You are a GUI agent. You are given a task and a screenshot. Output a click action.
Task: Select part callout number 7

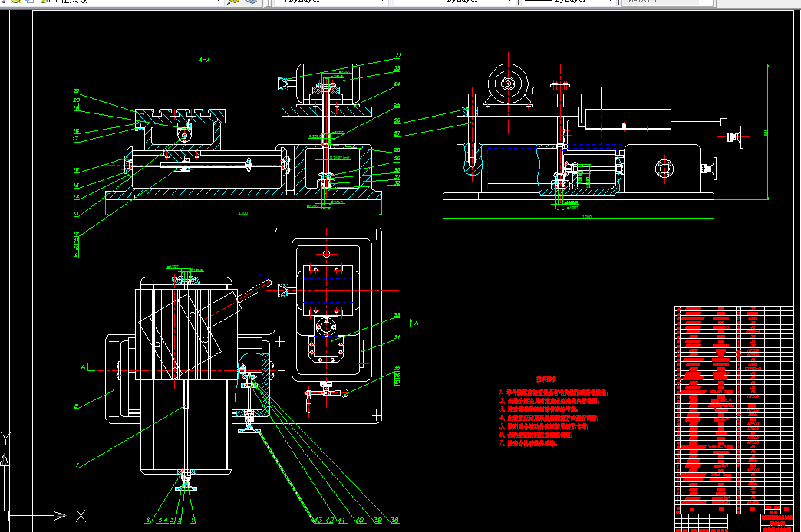(77, 465)
